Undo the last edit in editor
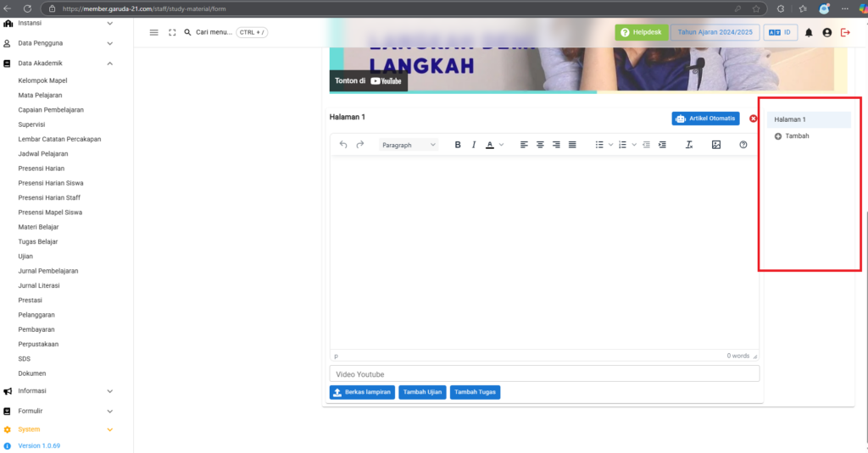This screenshot has height=453, width=868. coord(343,145)
